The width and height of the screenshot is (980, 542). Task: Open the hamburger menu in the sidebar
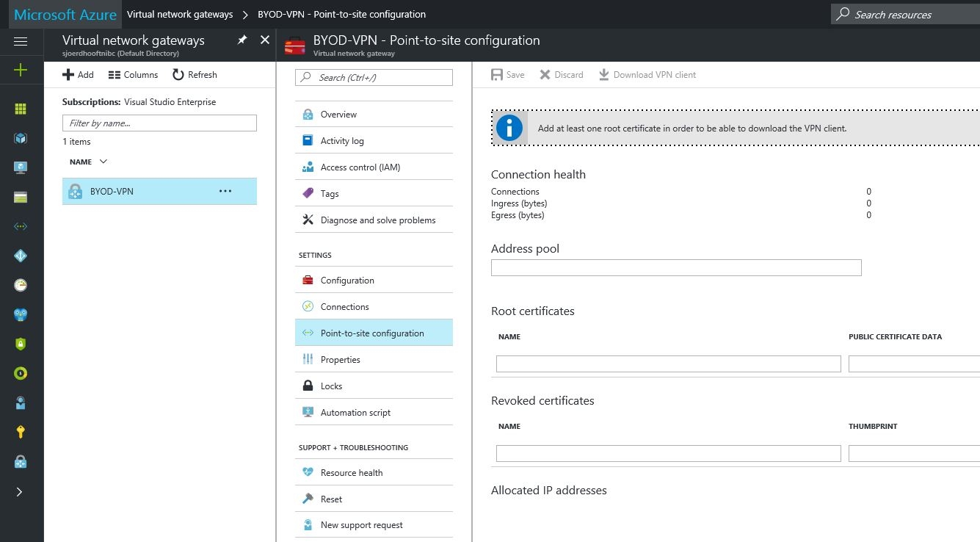point(21,41)
